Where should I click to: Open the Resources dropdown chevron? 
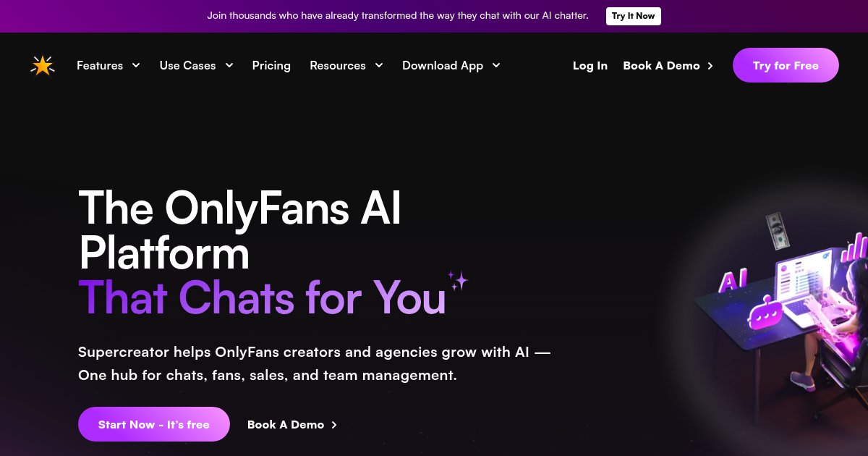coord(378,65)
